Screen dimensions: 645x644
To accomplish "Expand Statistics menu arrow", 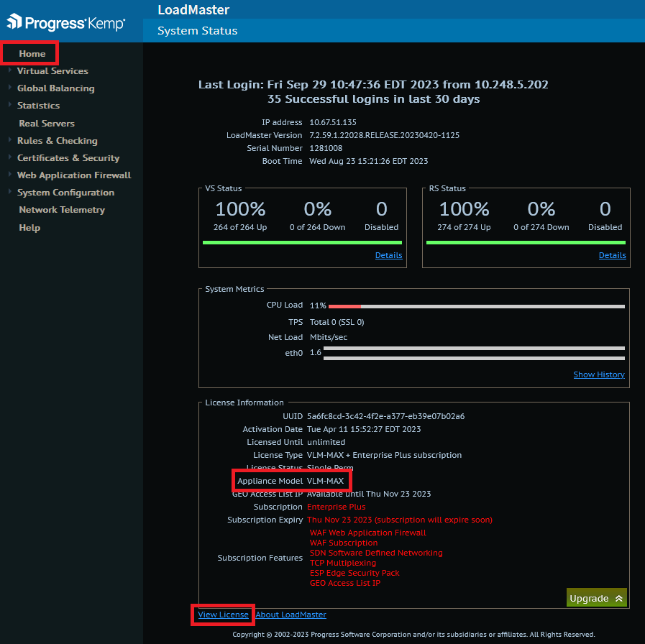I will (x=9, y=104).
